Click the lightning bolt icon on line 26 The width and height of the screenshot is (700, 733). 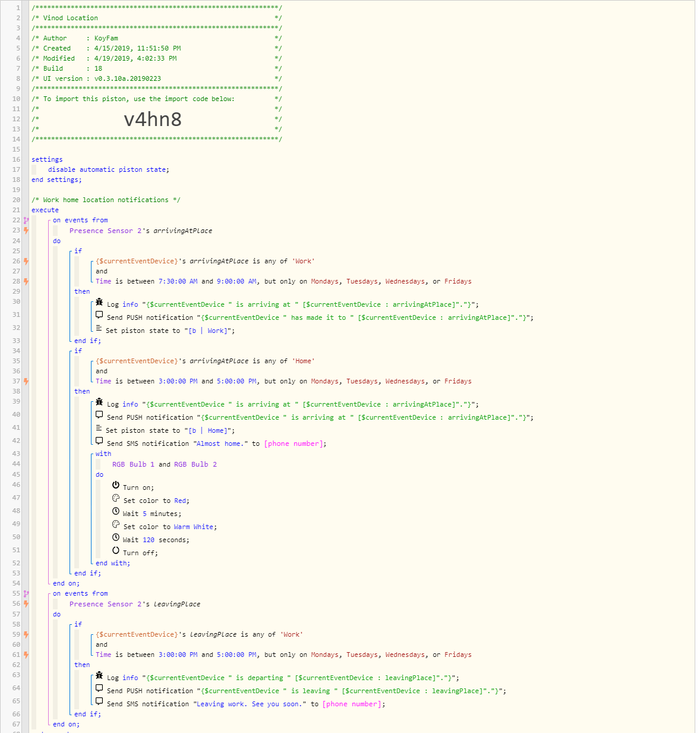(26, 261)
